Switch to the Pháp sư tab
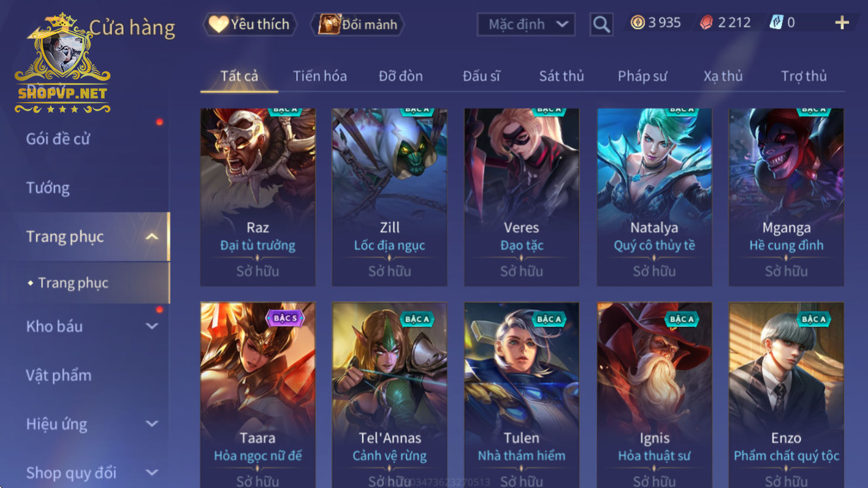The width and height of the screenshot is (868, 488). pyautogui.click(x=642, y=76)
